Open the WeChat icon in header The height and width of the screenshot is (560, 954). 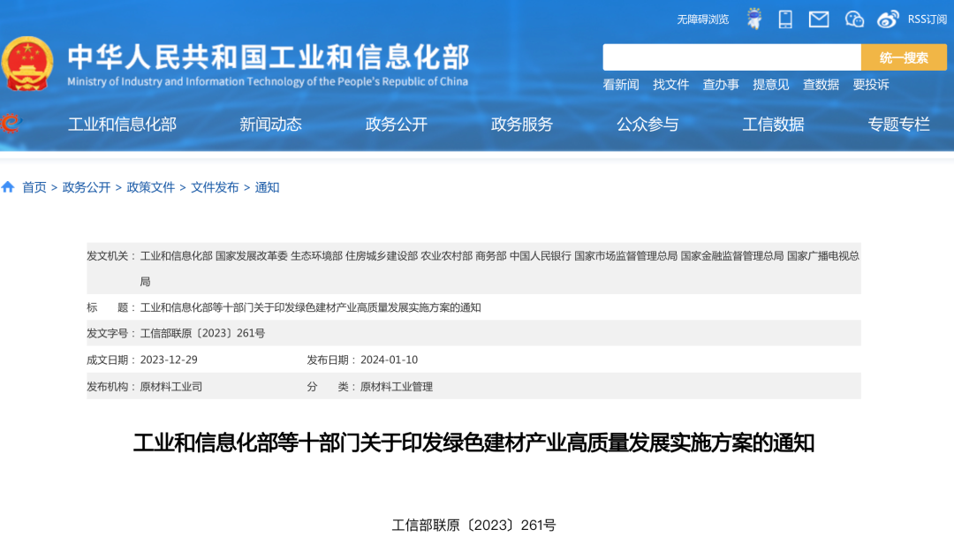854,19
